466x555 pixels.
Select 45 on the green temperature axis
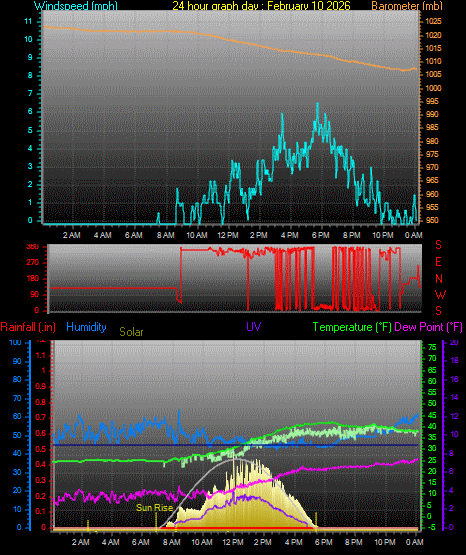click(x=432, y=415)
